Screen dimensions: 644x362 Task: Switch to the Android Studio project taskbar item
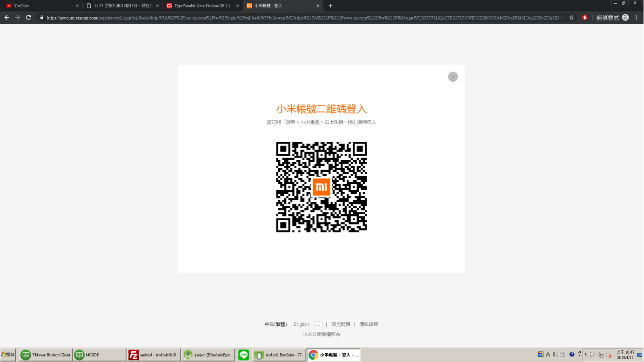pos(208,355)
